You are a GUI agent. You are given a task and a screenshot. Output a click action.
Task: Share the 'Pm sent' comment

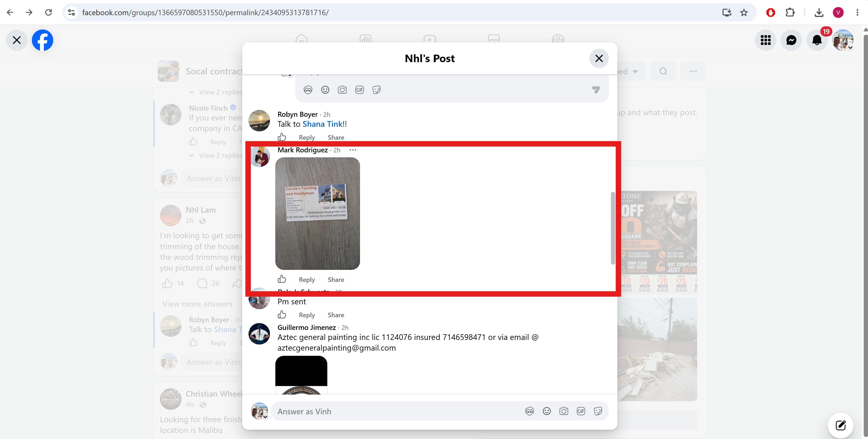336,315
